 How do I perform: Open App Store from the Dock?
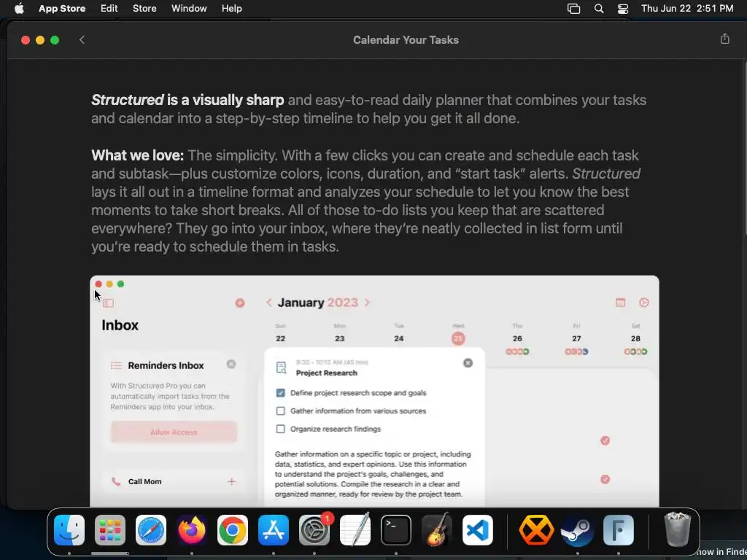274,530
